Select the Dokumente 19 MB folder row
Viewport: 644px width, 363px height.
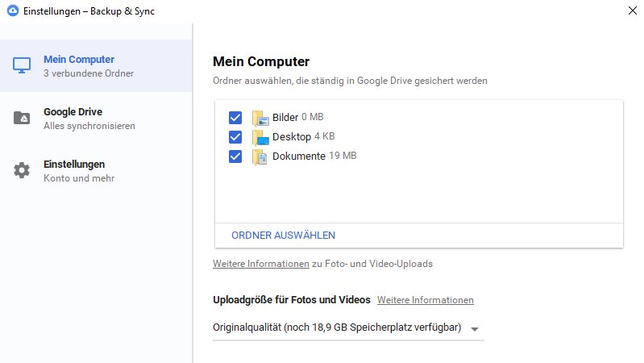pos(314,156)
